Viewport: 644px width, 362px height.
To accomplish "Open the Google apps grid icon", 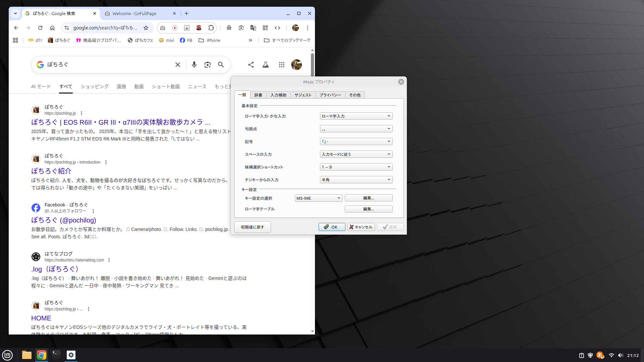I will [x=281, y=65].
